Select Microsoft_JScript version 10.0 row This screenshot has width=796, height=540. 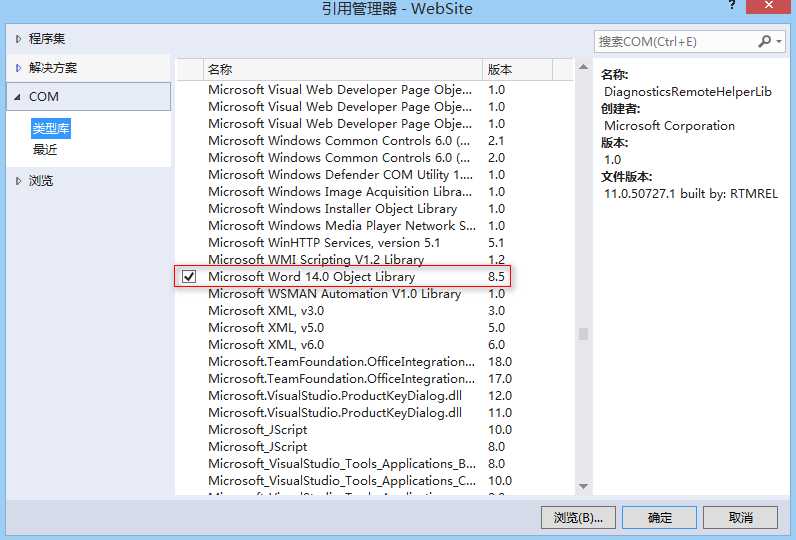(375, 430)
